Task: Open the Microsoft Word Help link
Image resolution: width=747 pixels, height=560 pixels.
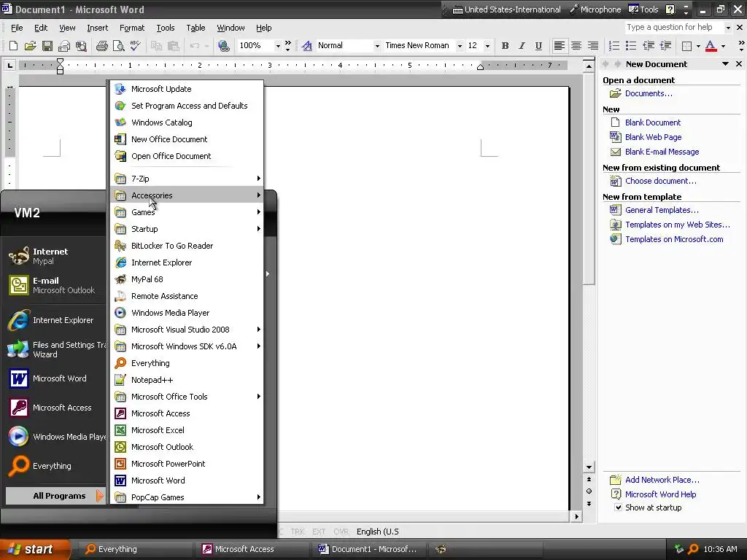Action: [x=660, y=494]
